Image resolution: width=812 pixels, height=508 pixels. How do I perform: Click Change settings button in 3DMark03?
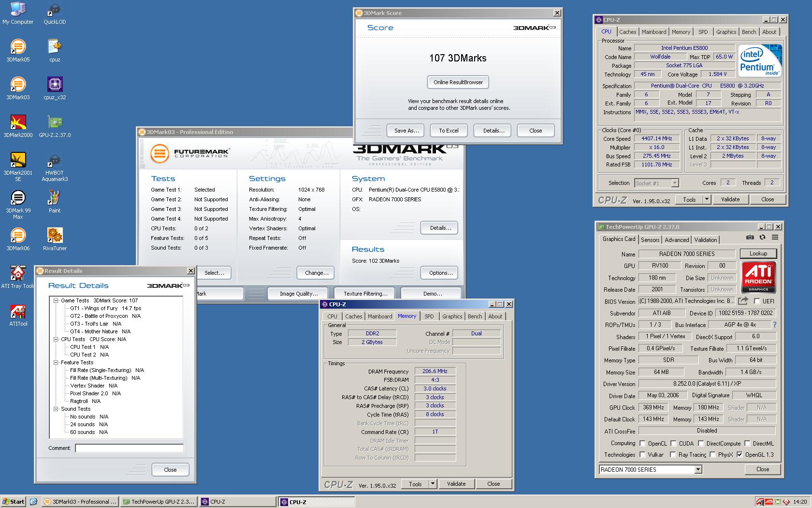[317, 273]
